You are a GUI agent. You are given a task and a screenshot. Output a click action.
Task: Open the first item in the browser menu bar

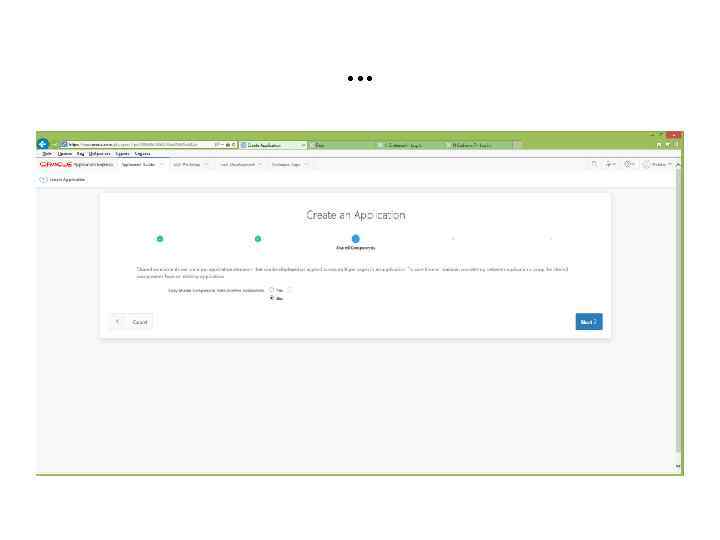(47, 154)
